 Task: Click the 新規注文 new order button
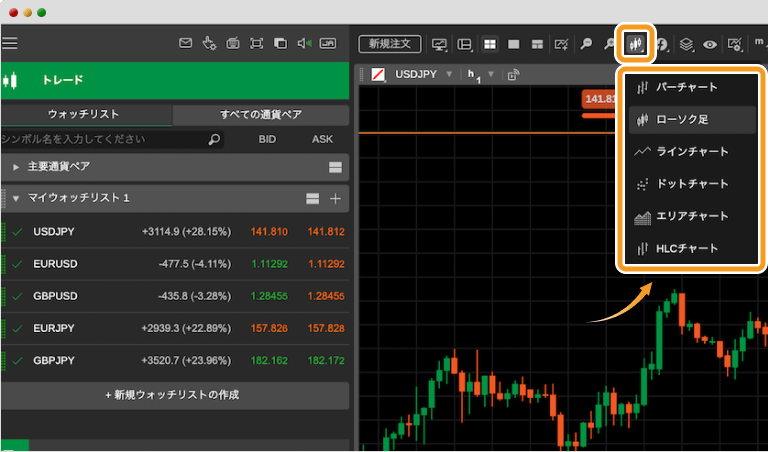[390, 44]
